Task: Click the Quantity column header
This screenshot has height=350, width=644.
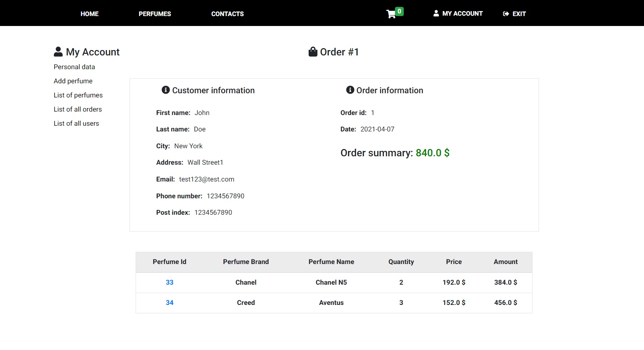Action: [401, 262]
